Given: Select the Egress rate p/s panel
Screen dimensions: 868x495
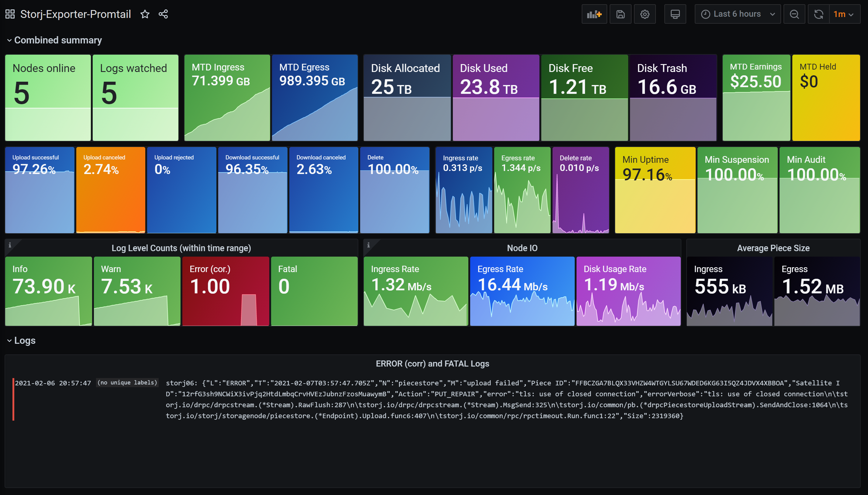Looking at the screenshot, I should coord(522,190).
